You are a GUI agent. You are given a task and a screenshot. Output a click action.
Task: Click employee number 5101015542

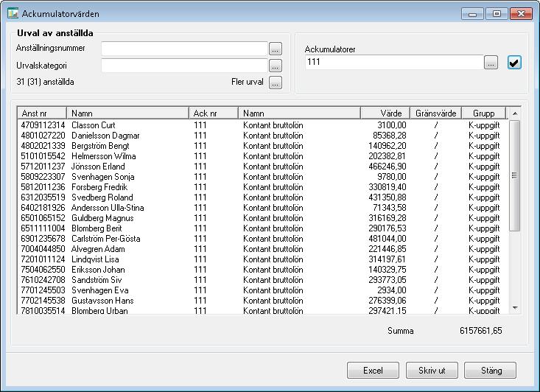click(43, 156)
